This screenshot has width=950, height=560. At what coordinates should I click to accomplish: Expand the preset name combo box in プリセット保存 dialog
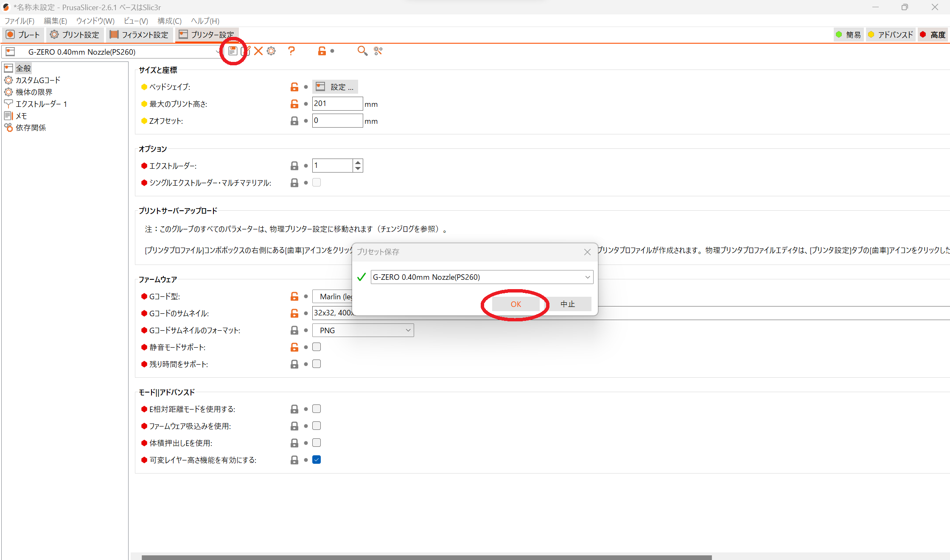[x=588, y=277]
